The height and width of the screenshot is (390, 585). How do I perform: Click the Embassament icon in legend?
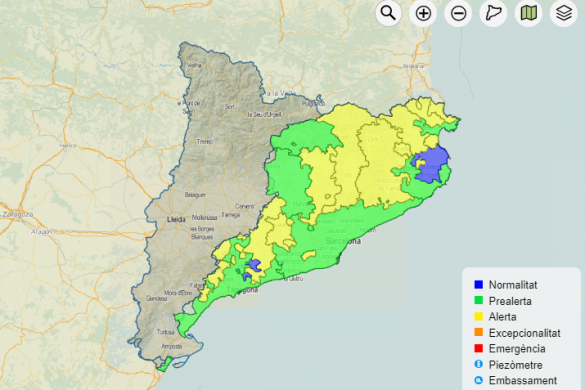pos(478,380)
